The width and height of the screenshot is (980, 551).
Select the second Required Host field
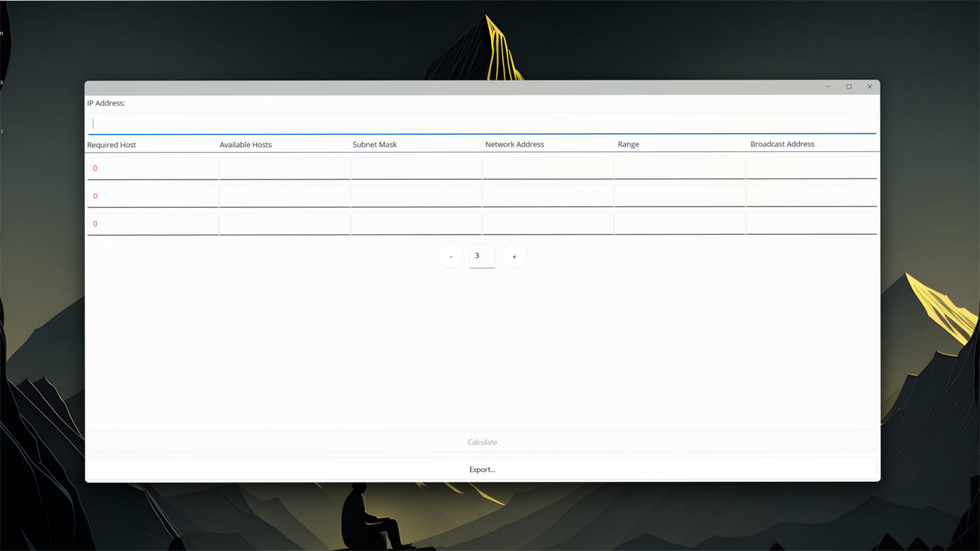[x=152, y=195]
